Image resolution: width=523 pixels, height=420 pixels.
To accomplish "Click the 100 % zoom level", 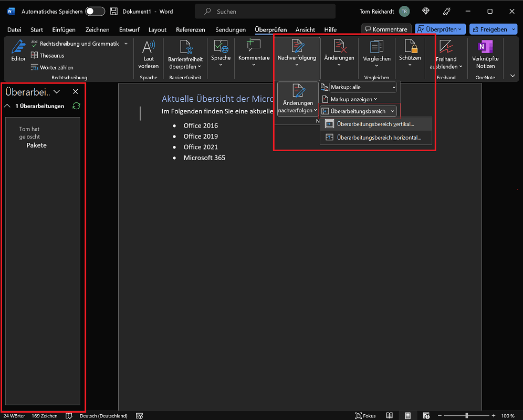I will point(508,416).
